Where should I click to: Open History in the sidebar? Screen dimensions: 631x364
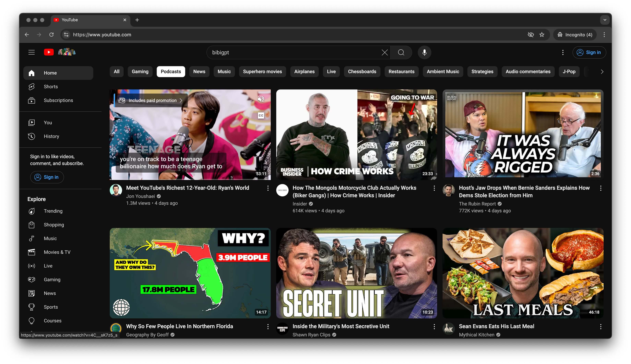(x=51, y=136)
